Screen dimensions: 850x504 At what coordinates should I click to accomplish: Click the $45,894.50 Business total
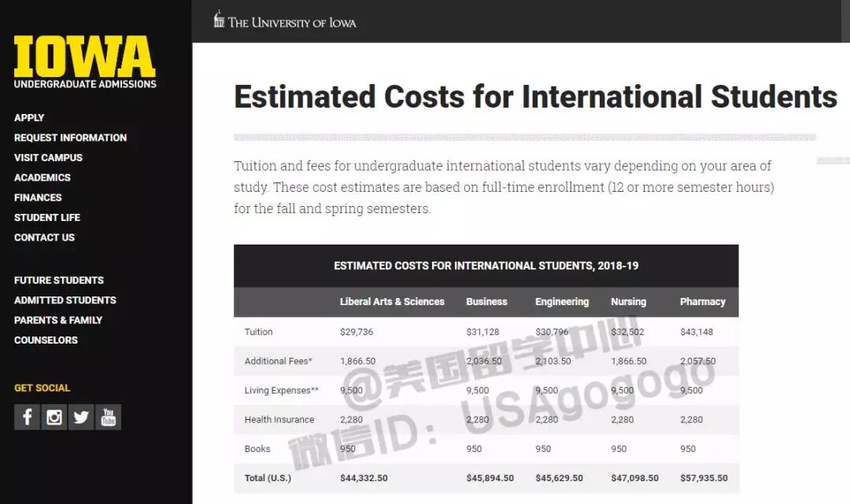[490, 478]
